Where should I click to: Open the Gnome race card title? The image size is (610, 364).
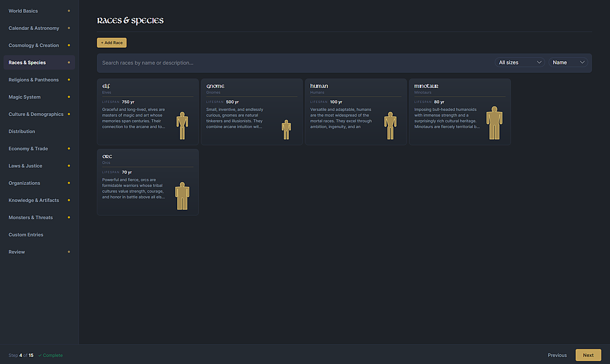tap(215, 86)
